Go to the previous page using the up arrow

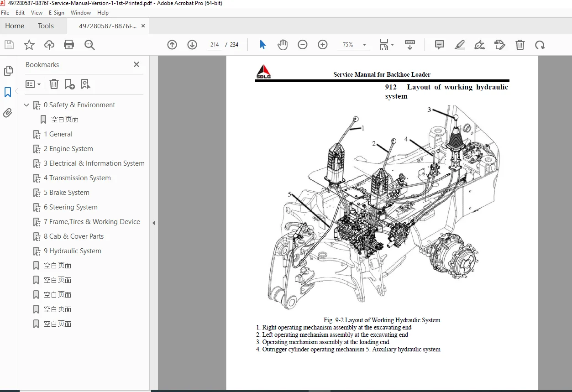coord(172,45)
